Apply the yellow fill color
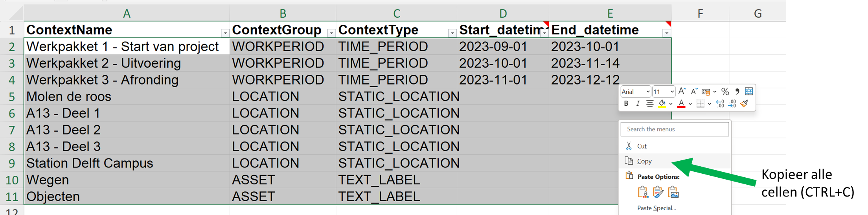This screenshot has width=868, height=215. pos(662,104)
